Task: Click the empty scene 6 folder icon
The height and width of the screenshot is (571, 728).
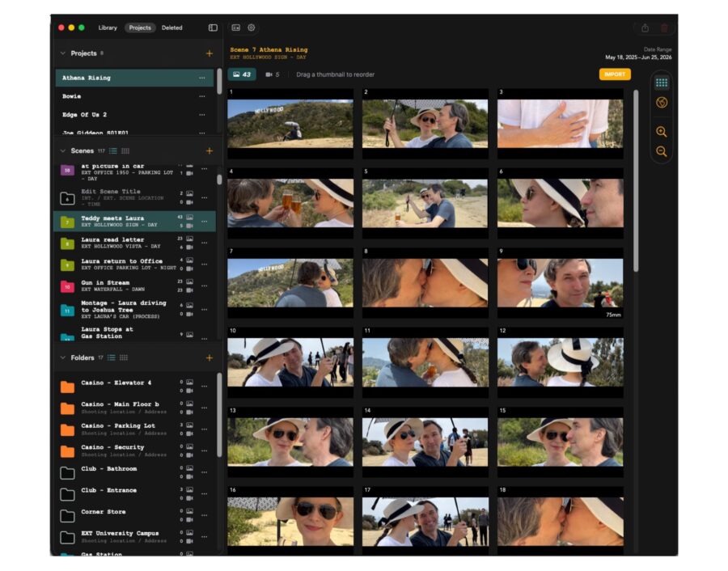Action: coord(67,199)
